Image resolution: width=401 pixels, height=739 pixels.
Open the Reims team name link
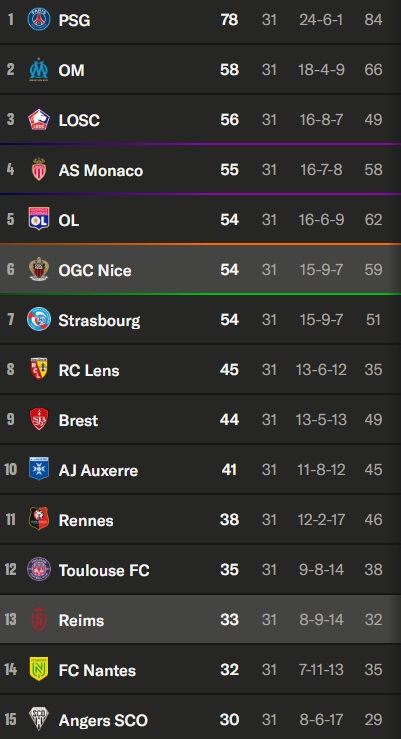(81, 620)
